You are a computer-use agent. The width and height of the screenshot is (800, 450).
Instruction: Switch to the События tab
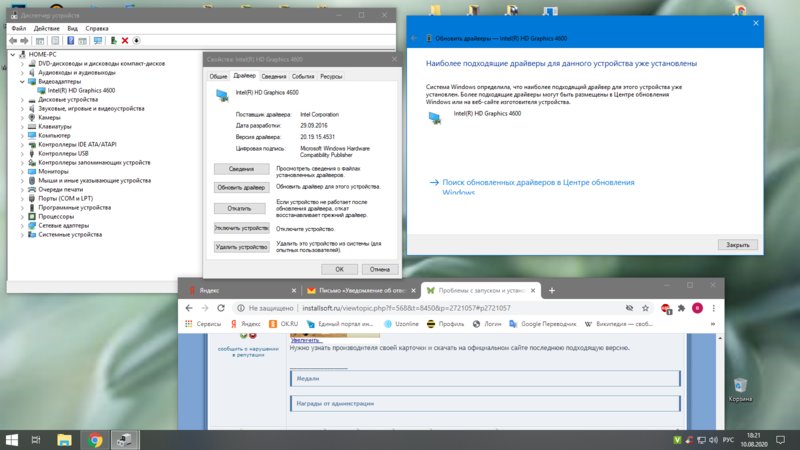click(x=303, y=77)
